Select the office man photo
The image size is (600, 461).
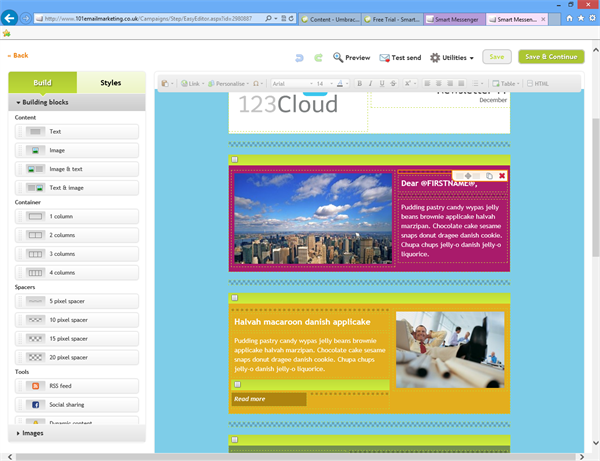tap(450, 350)
